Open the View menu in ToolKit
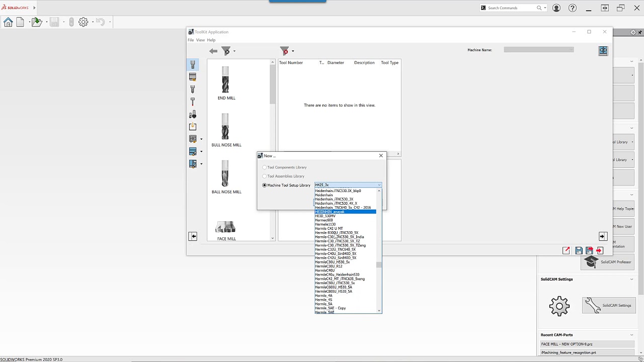The width and height of the screenshot is (644, 362). click(x=200, y=40)
